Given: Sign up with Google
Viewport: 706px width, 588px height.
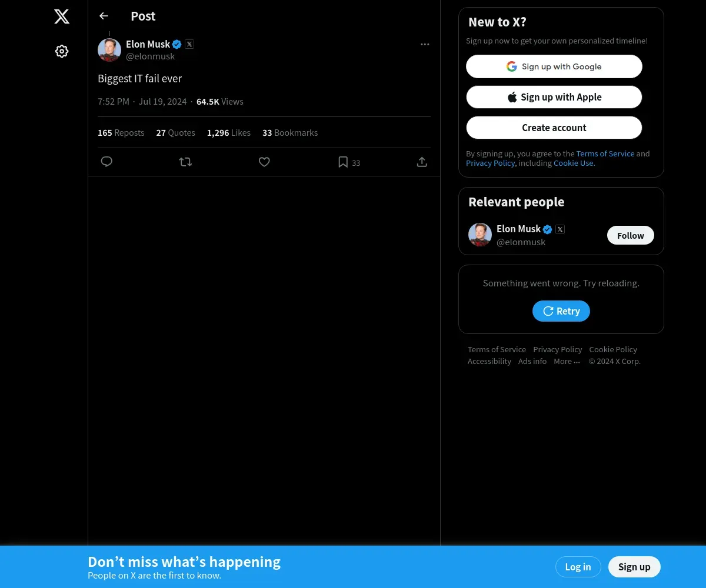Looking at the screenshot, I should tap(554, 66).
